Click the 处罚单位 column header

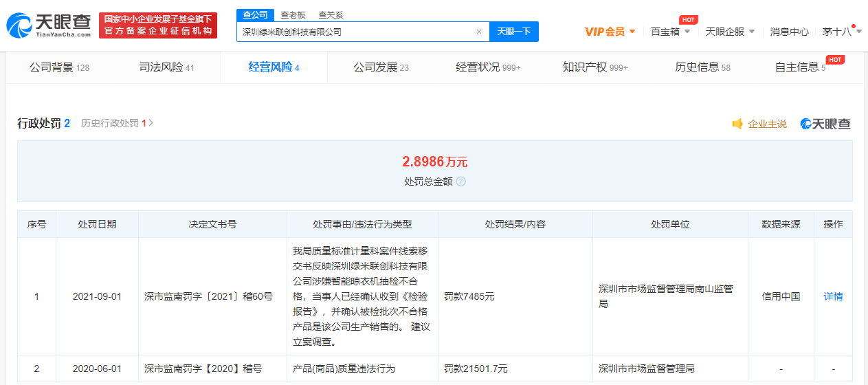coord(670,224)
